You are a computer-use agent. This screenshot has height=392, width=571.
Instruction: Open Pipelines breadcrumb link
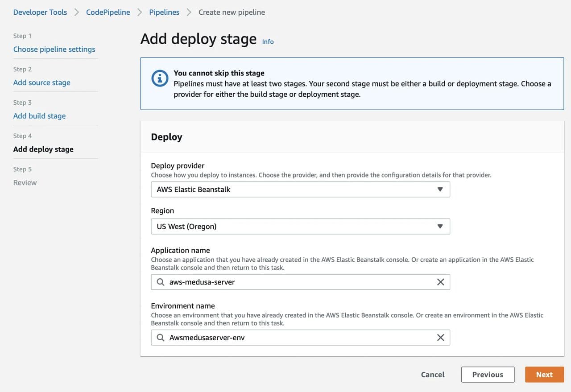click(x=164, y=12)
